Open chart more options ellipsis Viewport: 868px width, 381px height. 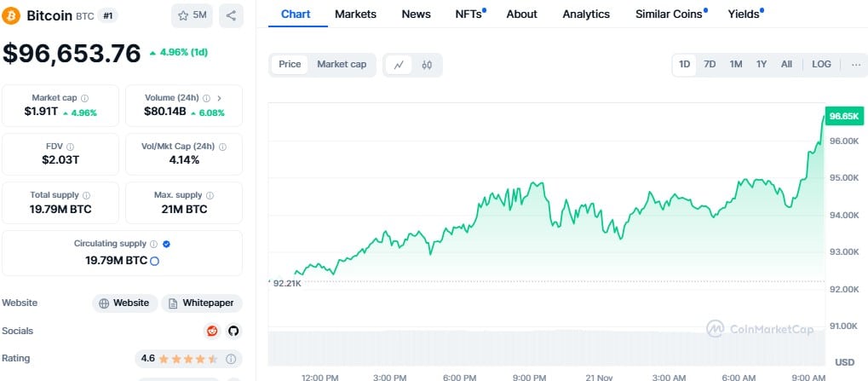pos(856,64)
